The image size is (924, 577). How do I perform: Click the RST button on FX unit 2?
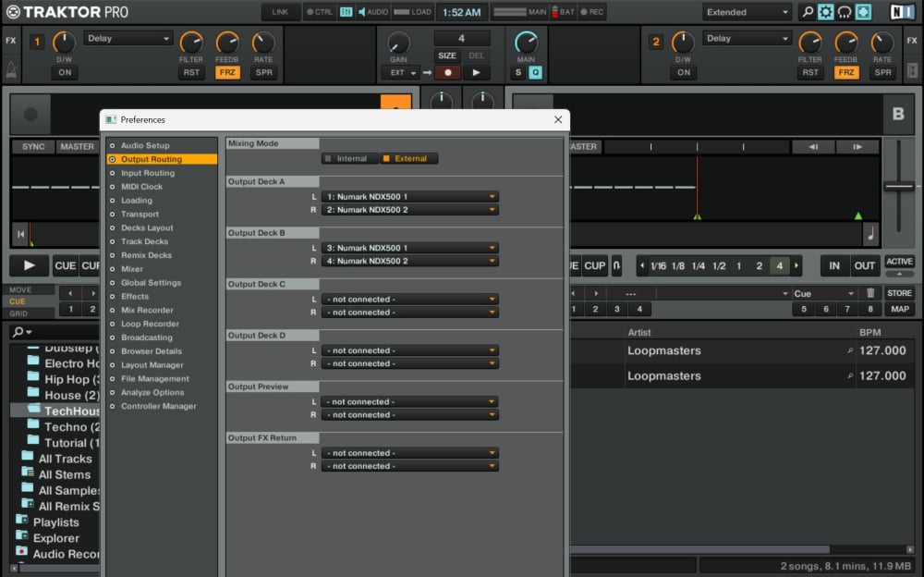coord(810,72)
